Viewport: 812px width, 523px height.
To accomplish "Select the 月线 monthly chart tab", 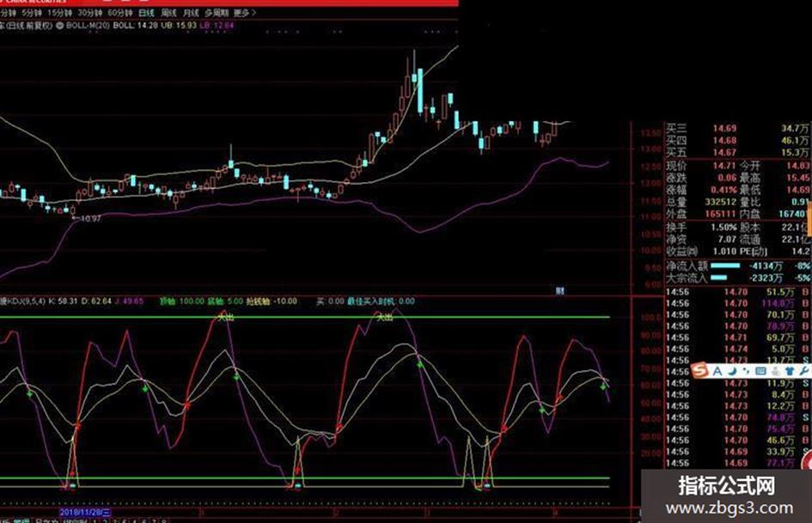I will tap(191, 12).
